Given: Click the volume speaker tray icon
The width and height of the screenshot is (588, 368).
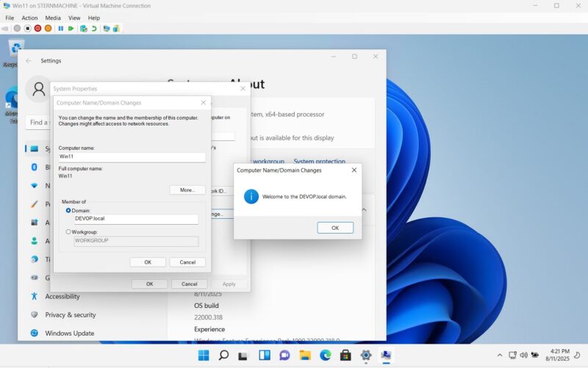Looking at the screenshot, I should (523, 355).
